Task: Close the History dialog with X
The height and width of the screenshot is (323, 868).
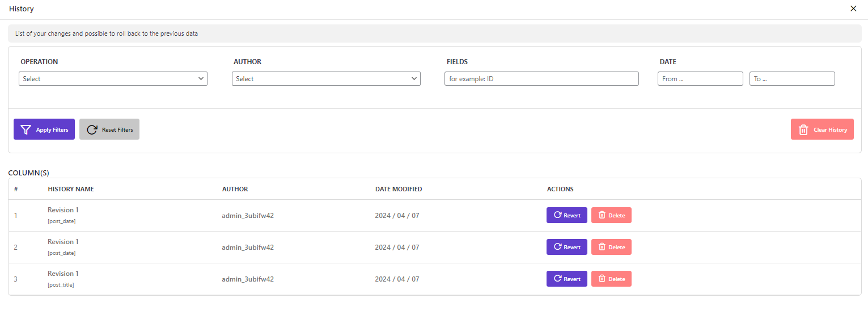Action: (853, 9)
